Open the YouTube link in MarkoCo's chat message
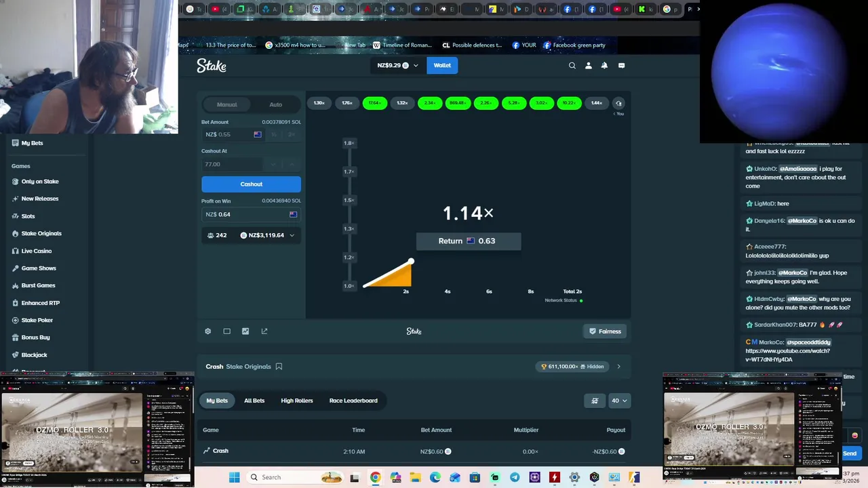 [x=787, y=355]
